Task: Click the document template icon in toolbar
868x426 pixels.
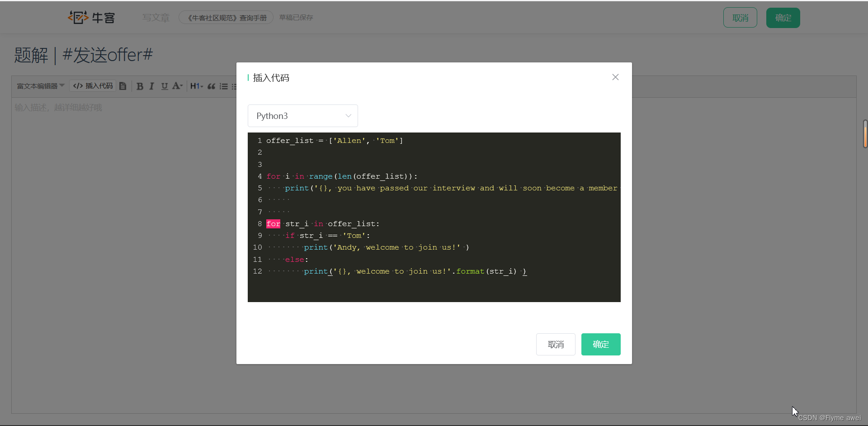Action: pyautogui.click(x=123, y=86)
